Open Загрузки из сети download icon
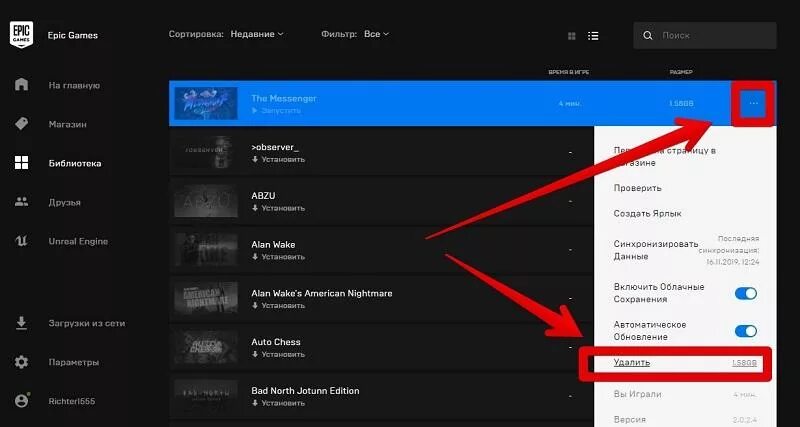 pyautogui.click(x=21, y=323)
